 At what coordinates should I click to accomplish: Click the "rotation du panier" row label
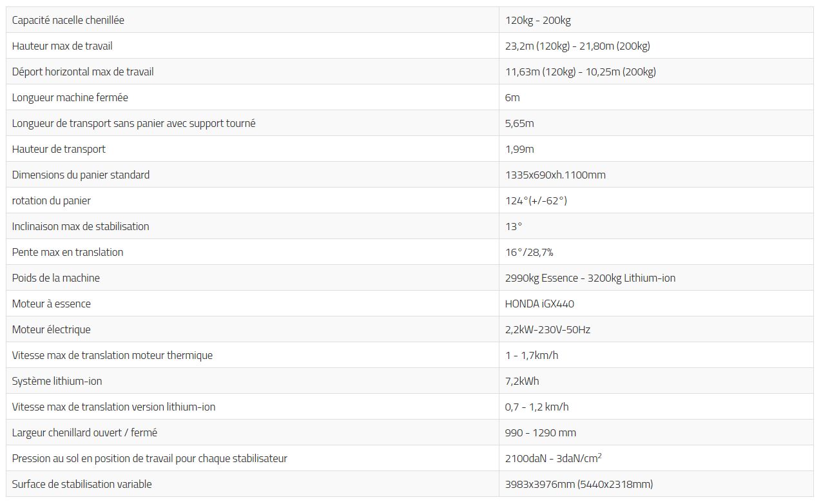pos(51,200)
